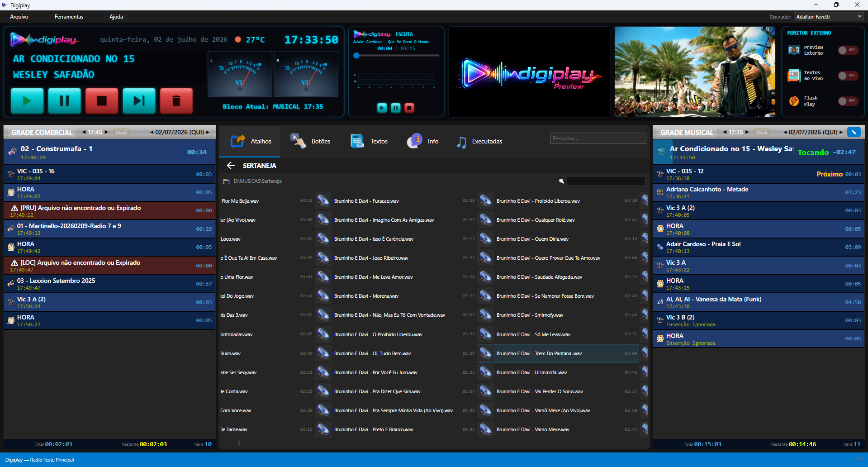
Task: Select Bruninho E Davi - Trem Do Pantanal.wav
Action: (558, 353)
